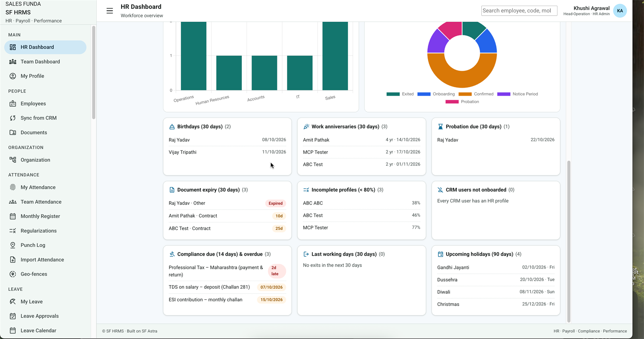
Task: Click the main page vertical scrollbar
Action: click(569, 241)
